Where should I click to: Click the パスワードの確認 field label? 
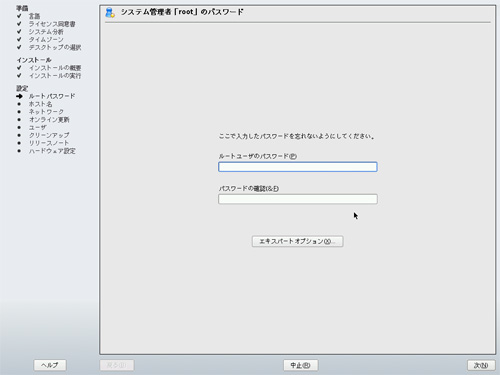tap(249, 188)
